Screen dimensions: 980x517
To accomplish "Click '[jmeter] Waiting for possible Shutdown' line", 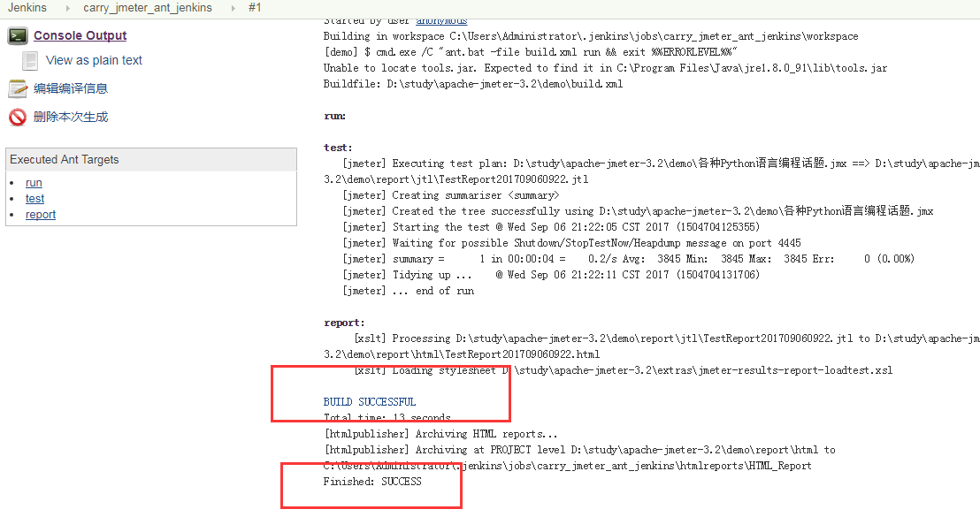I will coord(571,242).
